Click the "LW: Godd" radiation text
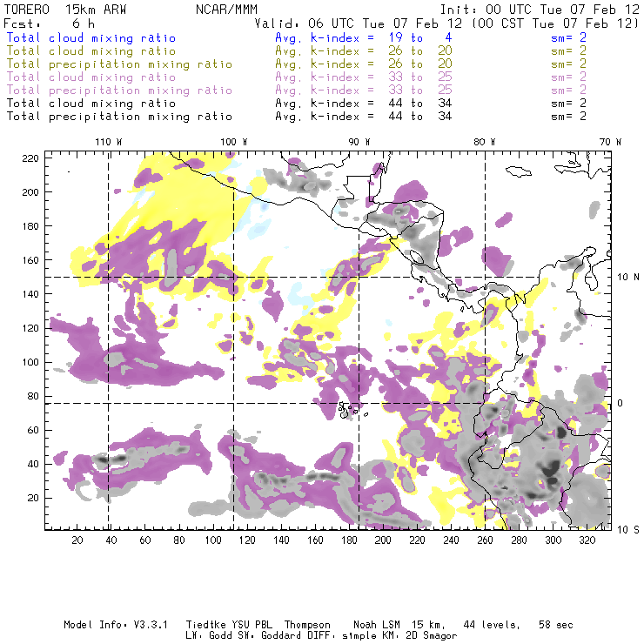Image resolution: width=644 pixels, height=644 pixels. coord(209,636)
